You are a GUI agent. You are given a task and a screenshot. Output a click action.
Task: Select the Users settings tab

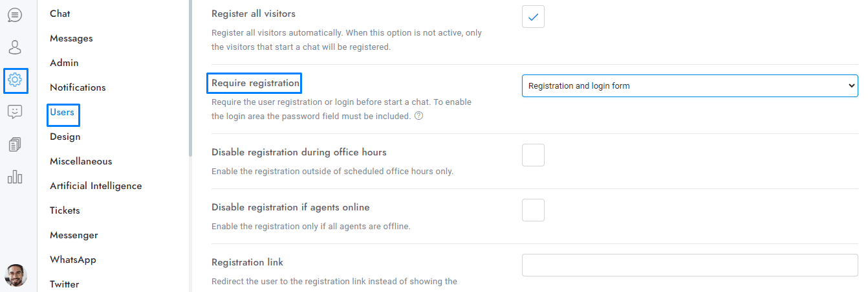[62, 112]
